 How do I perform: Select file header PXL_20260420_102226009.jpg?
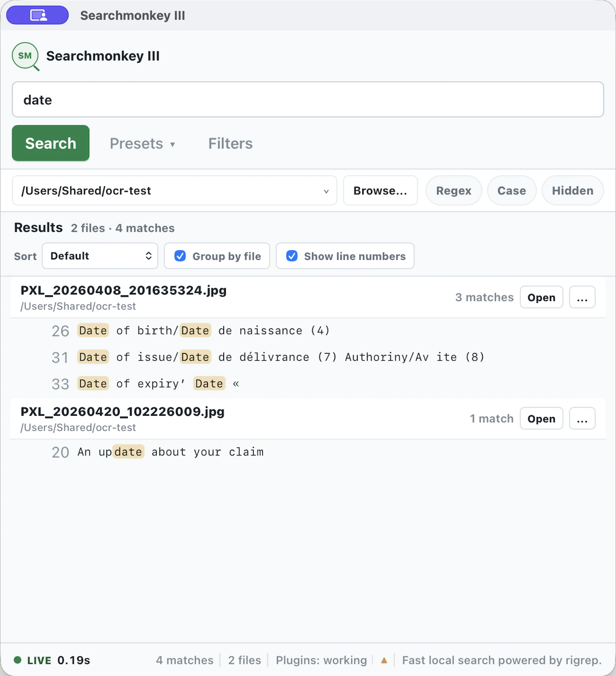point(308,418)
